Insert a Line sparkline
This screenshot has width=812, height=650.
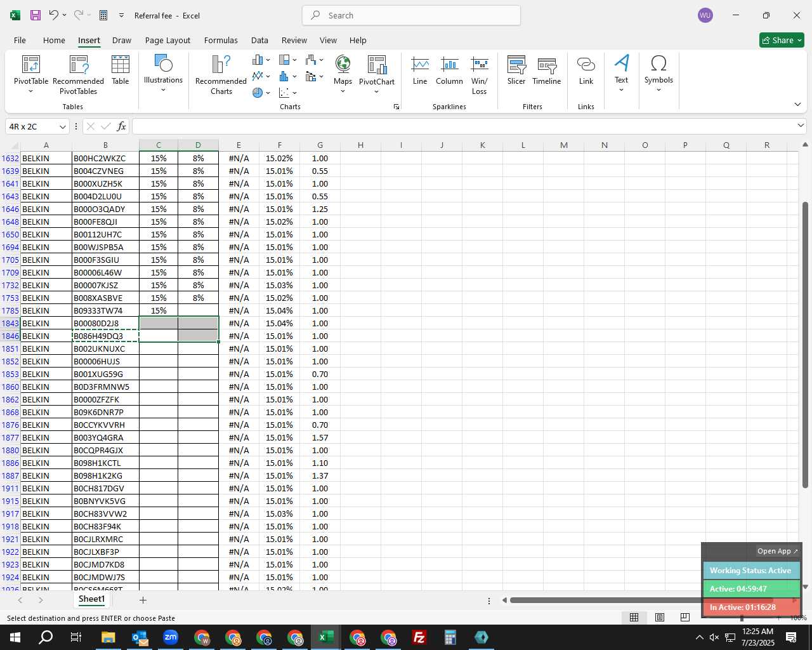pyautogui.click(x=420, y=70)
